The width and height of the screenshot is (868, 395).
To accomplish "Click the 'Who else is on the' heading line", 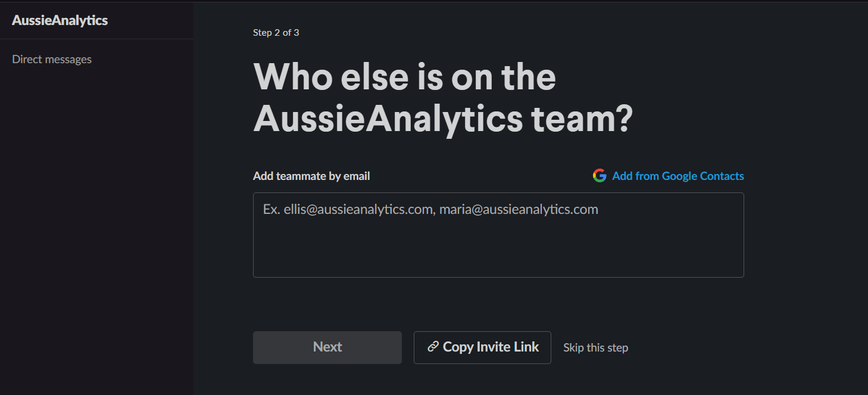I will (405, 76).
